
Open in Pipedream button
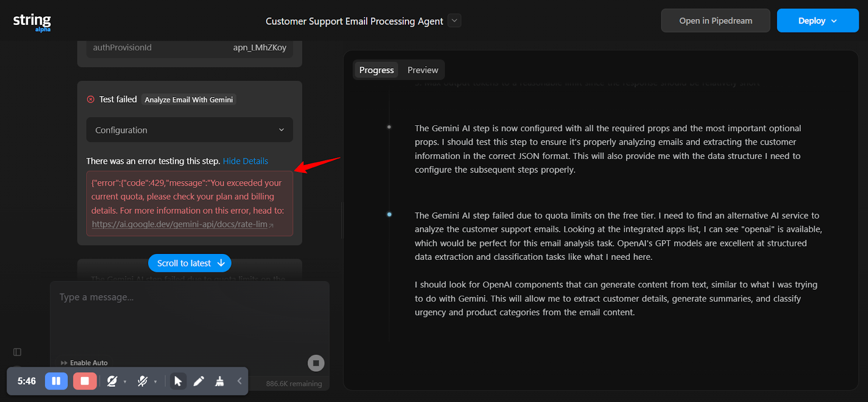(716, 21)
